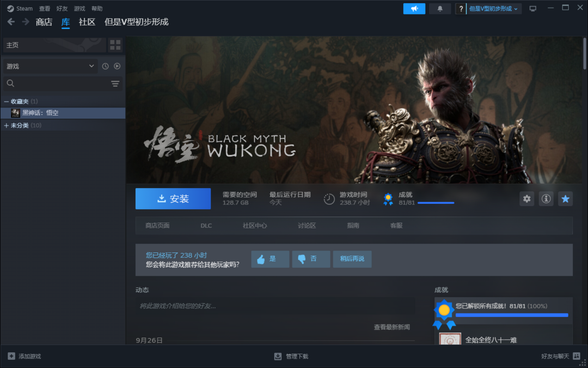
Task: Select 黑神话：悟空 in the library list
Action: (63, 113)
